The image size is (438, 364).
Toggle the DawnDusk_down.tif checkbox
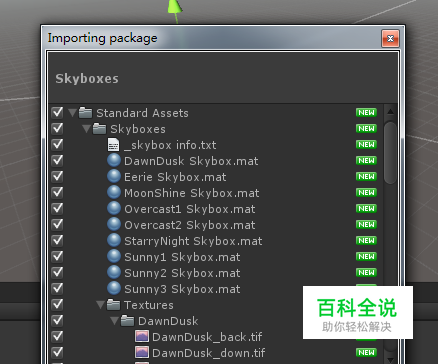[57, 352]
